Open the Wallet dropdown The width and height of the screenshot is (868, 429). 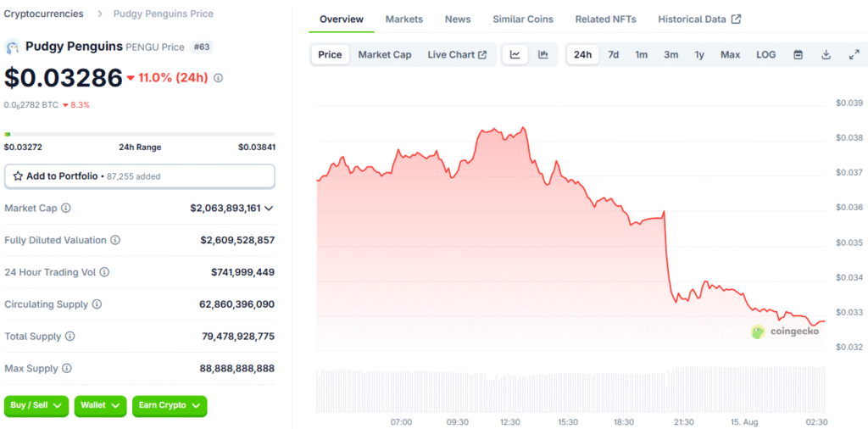[x=100, y=406]
